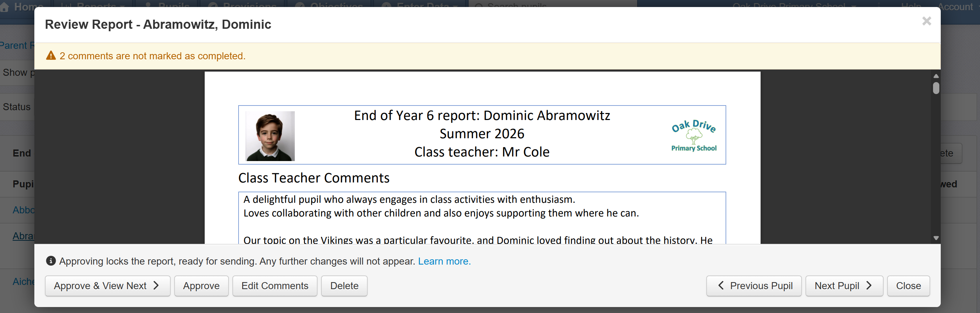The image size is (980, 313).
Task: Click the incomplete comments warning message
Action: click(x=152, y=56)
